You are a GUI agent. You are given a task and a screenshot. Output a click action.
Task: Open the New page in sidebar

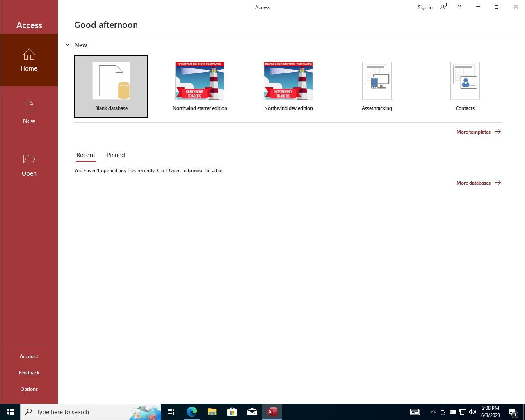pos(29,112)
